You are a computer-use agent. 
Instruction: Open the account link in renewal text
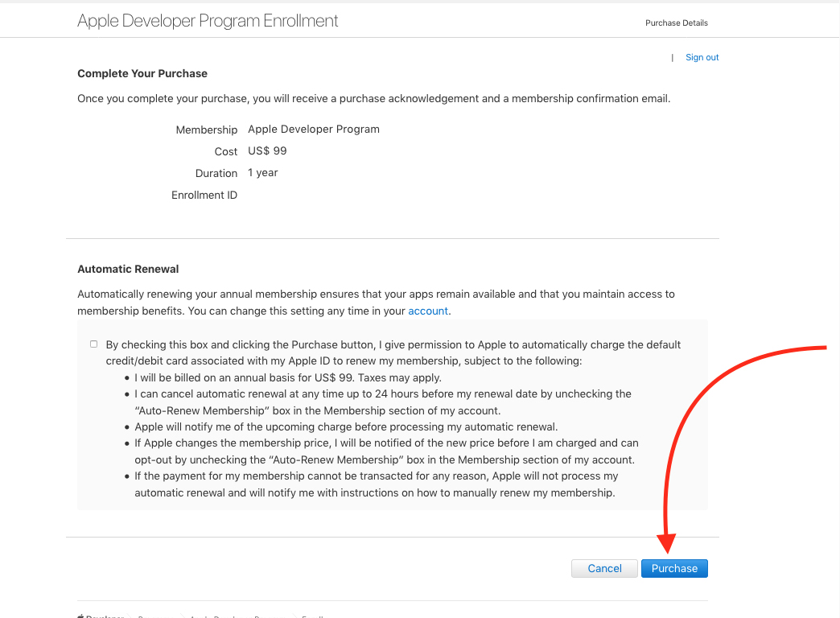point(427,311)
